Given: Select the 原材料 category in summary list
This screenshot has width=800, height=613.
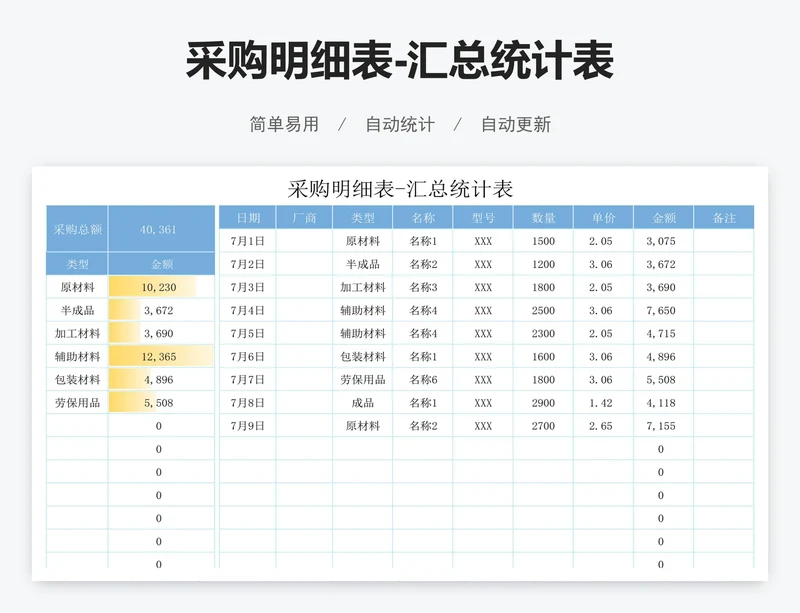Looking at the screenshot, I should (77, 287).
